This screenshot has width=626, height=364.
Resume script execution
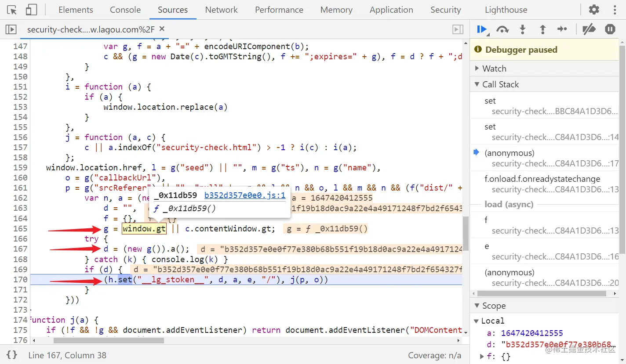point(482,29)
